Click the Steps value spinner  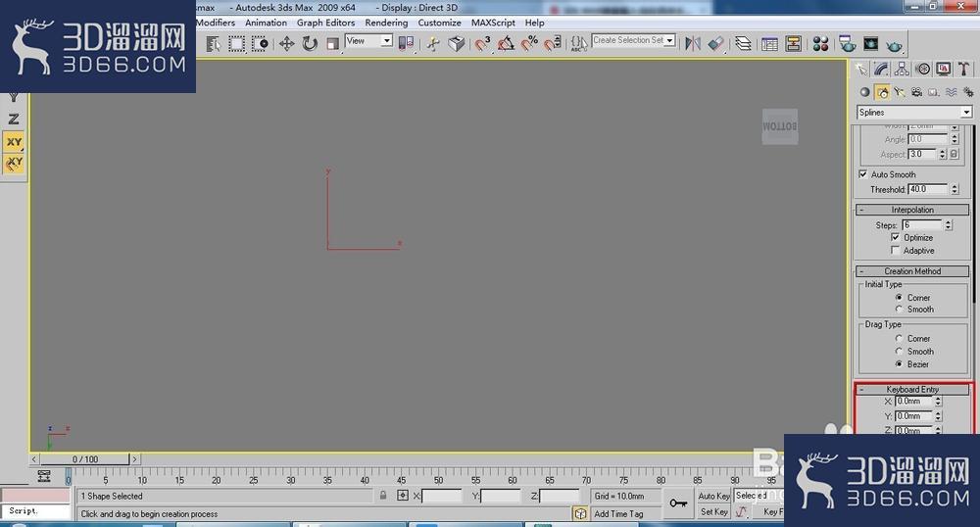(x=948, y=224)
